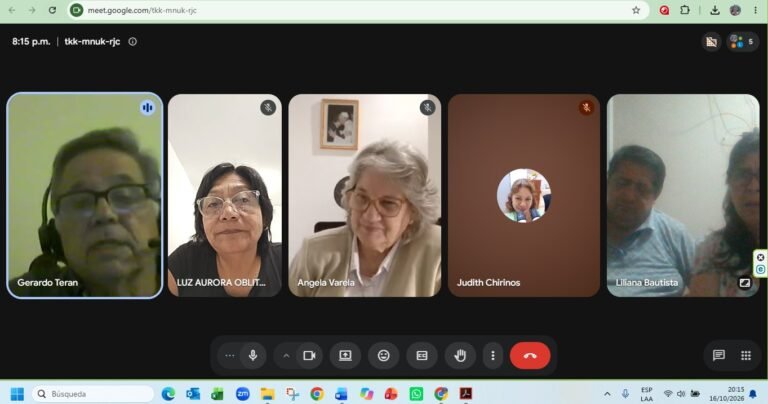Open Adobe Acrobat from taskbar
Screen dimensions: 768x404
click(466, 394)
